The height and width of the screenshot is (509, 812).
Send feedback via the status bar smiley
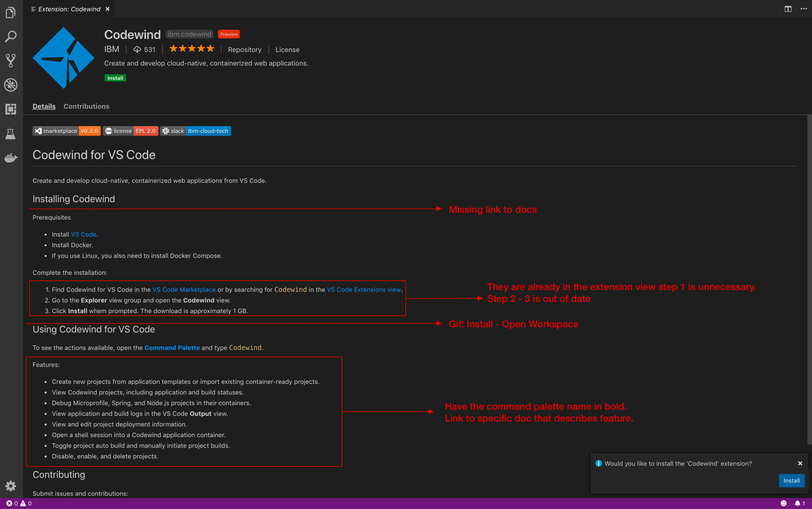click(x=783, y=502)
